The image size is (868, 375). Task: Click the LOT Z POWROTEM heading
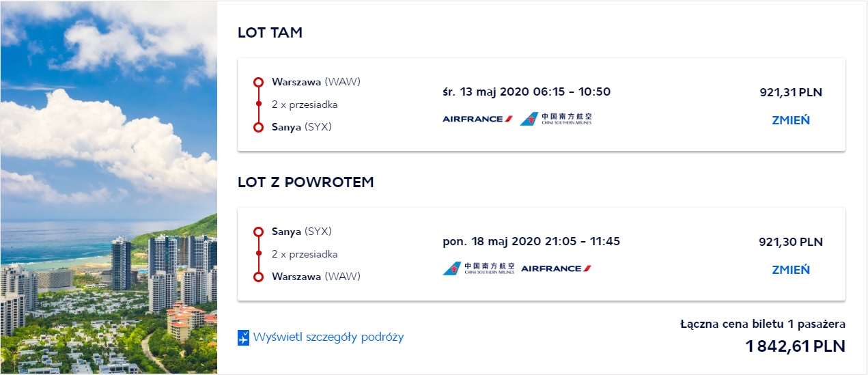click(x=306, y=182)
